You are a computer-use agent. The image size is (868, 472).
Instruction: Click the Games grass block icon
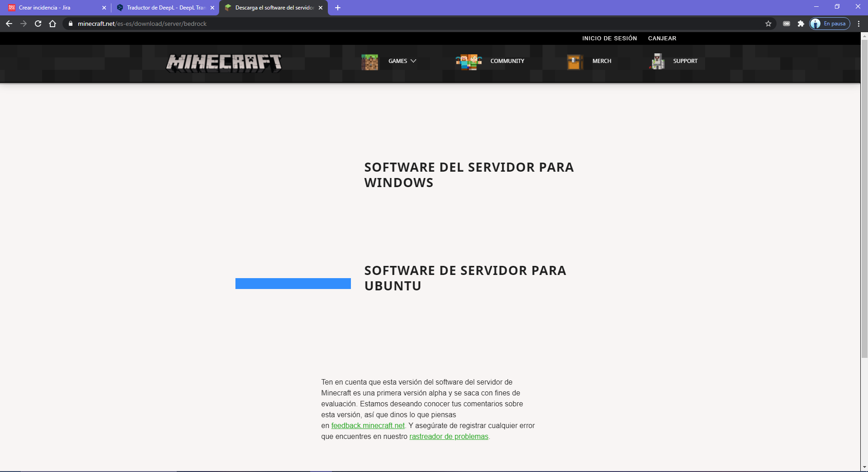[x=369, y=62]
